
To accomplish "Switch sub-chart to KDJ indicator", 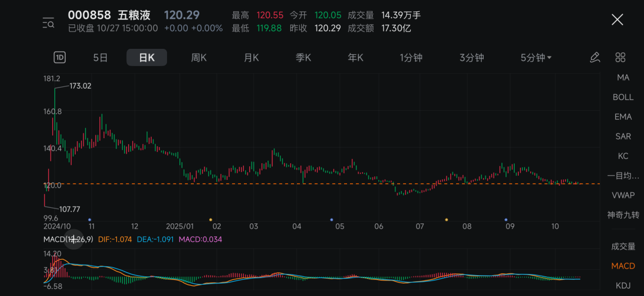I will (623, 285).
